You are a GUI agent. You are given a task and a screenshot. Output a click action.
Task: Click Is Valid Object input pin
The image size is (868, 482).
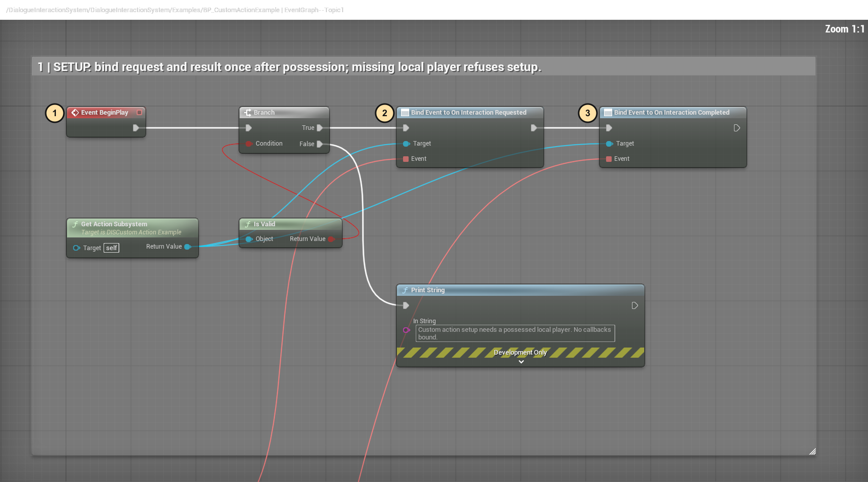[249, 239]
